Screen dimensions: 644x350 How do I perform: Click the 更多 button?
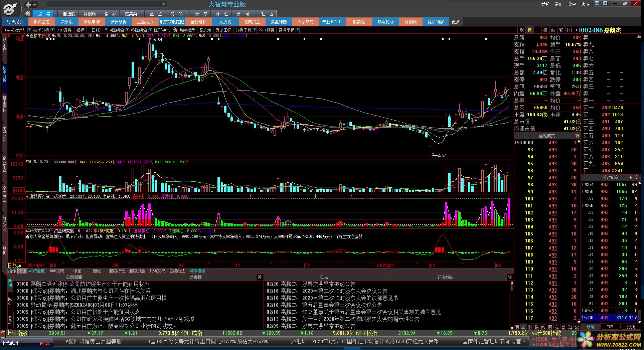pos(456,22)
